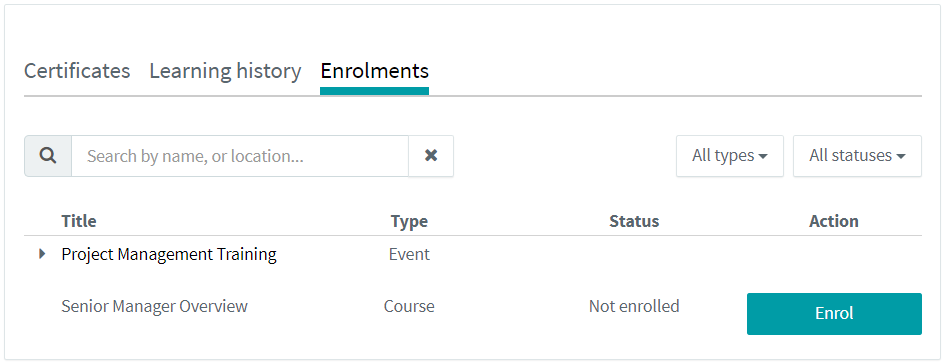Expand the Project Management Training row

(42, 254)
